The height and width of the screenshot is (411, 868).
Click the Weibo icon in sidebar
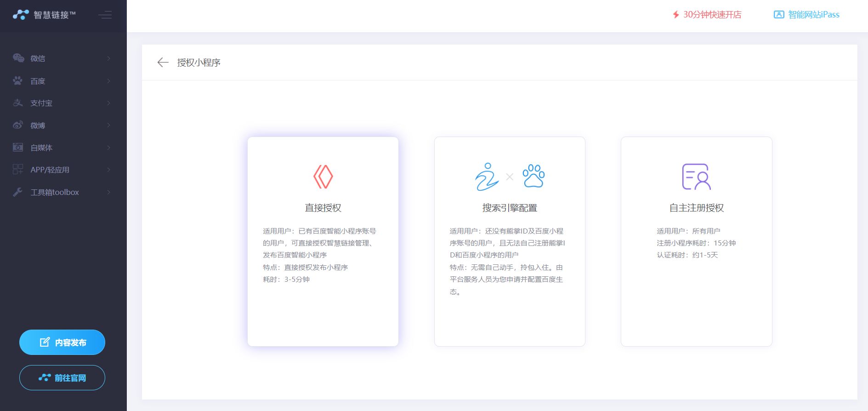18,125
